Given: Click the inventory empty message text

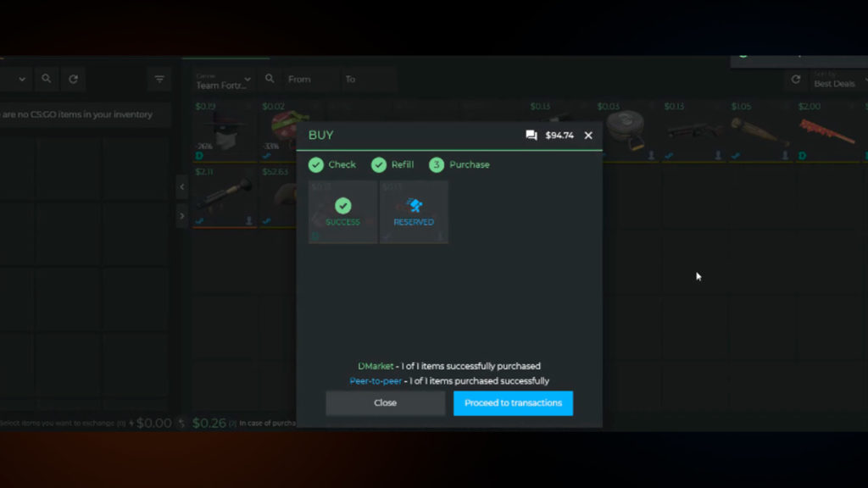Looking at the screenshot, I should coord(76,114).
